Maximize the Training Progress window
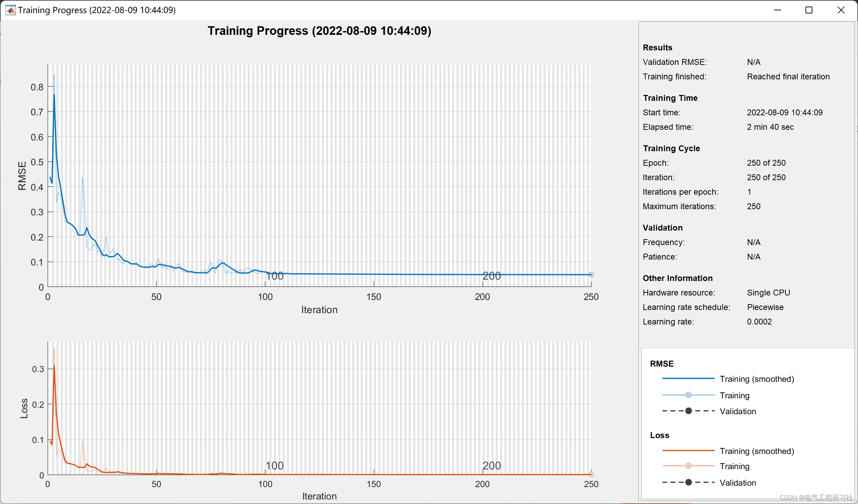The width and height of the screenshot is (858, 504). coord(809,10)
